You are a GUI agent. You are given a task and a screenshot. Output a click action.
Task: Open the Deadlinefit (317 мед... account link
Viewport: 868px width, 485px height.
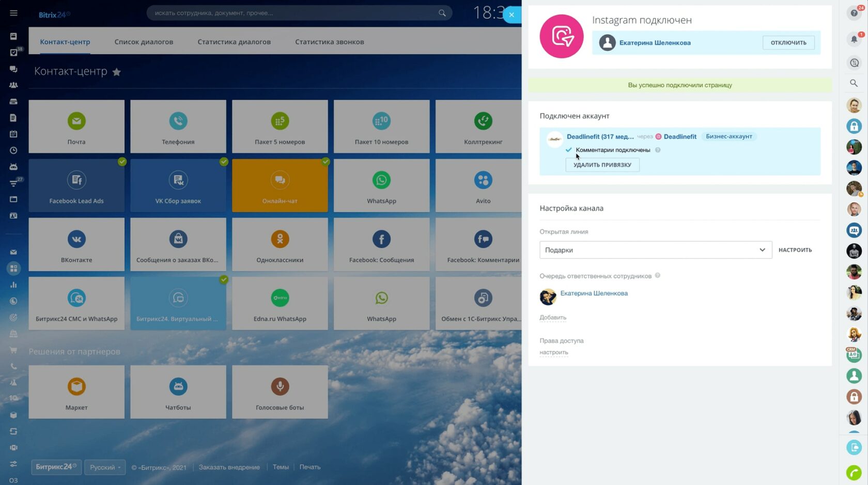[x=600, y=137]
